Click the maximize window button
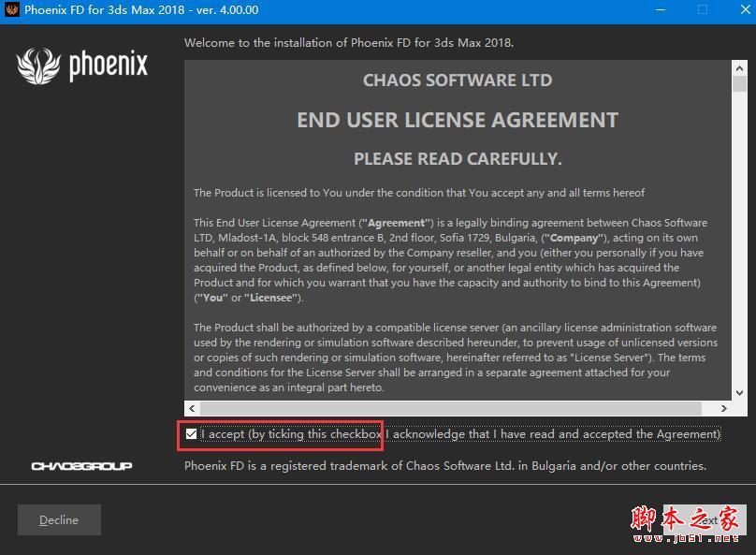Image resolution: width=756 pixels, height=555 pixels. (703, 9)
